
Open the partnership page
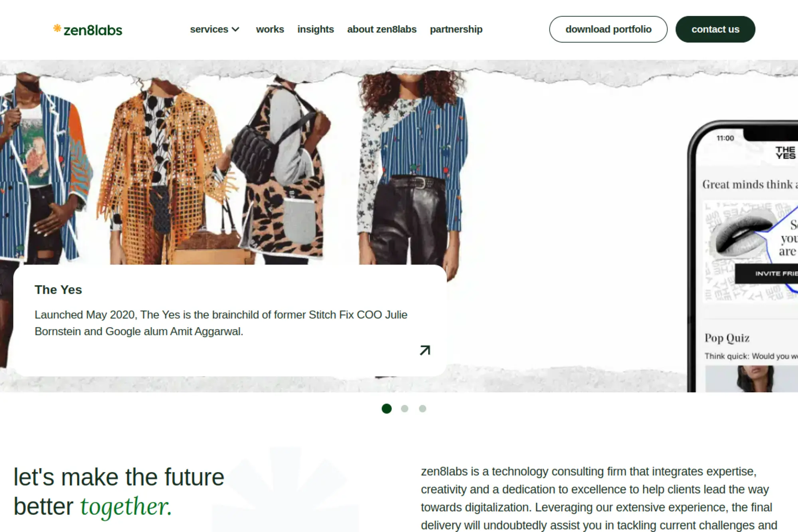tap(456, 30)
